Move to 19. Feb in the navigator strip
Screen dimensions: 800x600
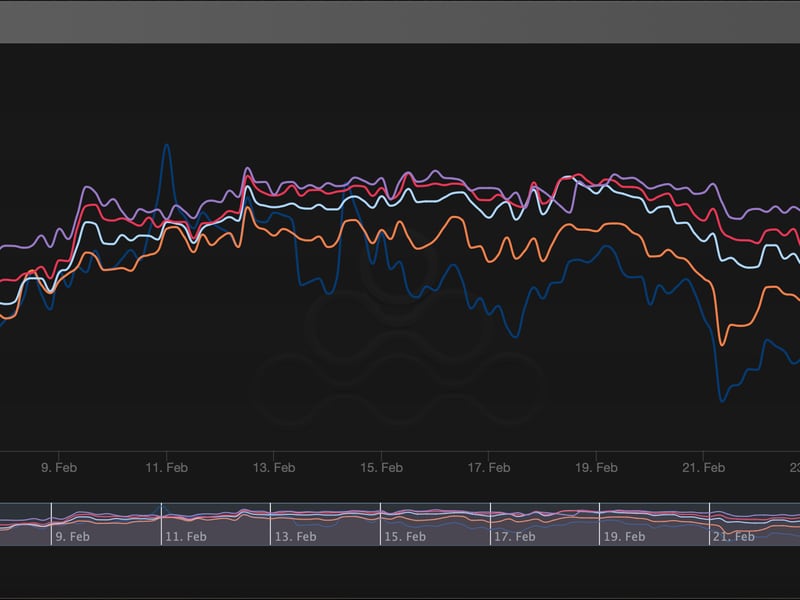click(x=624, y=536)
